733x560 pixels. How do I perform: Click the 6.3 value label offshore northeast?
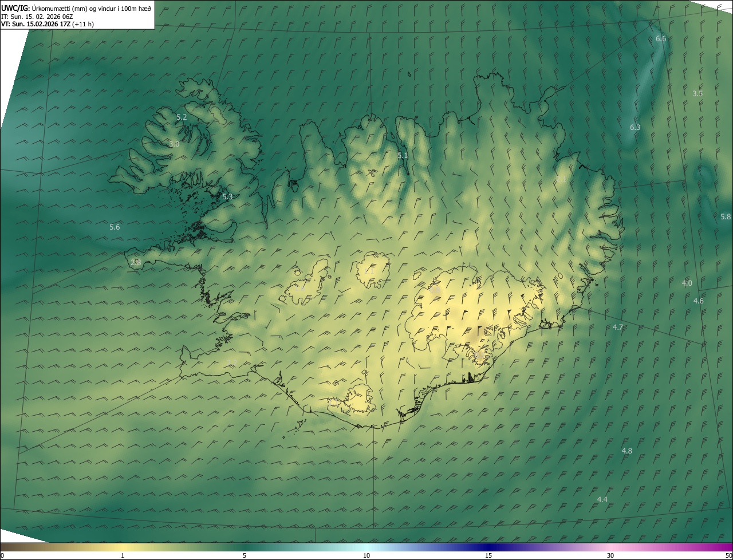(x=635, y=127)
